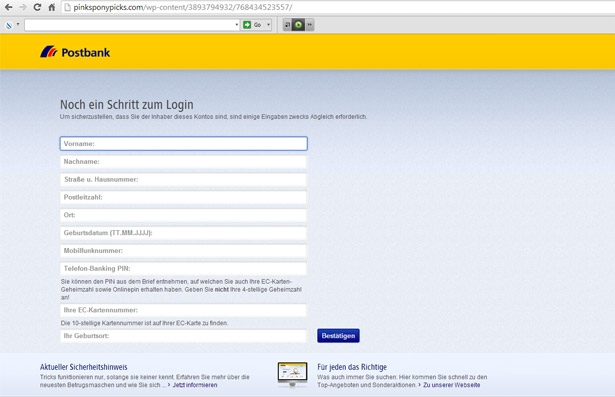Click the music note toolbar icon
Screen dimensions: 615x397
(287, 25)
